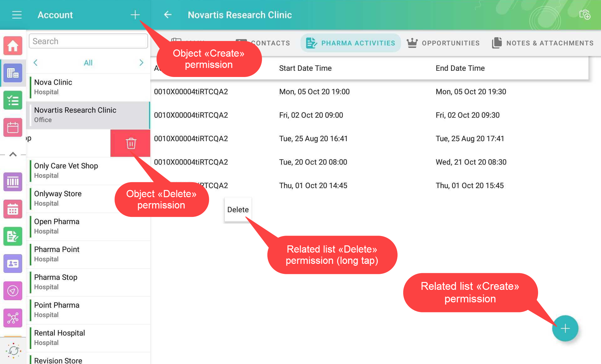The image size is (601, 364).
Task: Go to previous list filter with left chevron
Action: click(x=35, y=63)
